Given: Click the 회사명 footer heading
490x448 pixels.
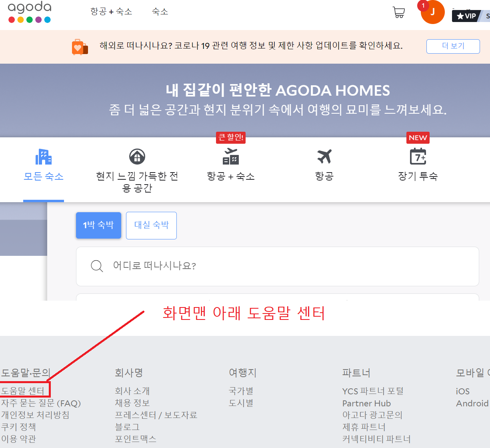Looking at the screenshot, I should [129, 373].
